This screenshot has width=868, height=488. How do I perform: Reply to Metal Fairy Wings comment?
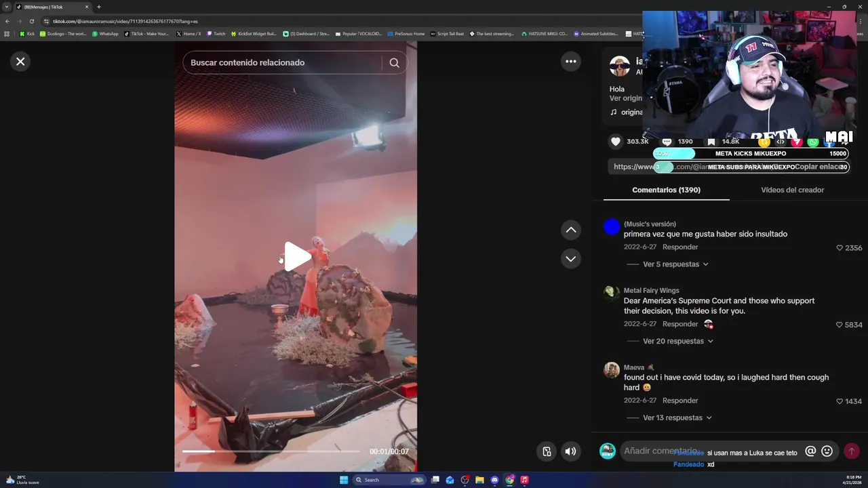680,325
